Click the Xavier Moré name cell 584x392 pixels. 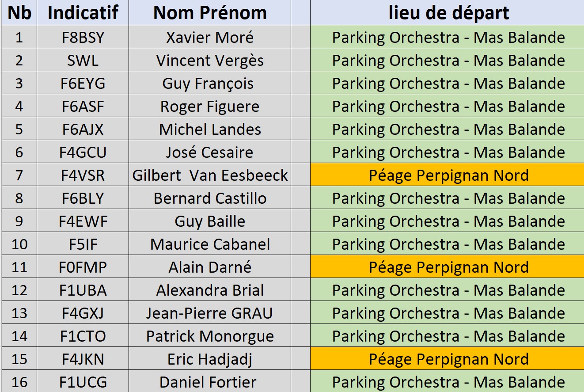coord(210,37)
